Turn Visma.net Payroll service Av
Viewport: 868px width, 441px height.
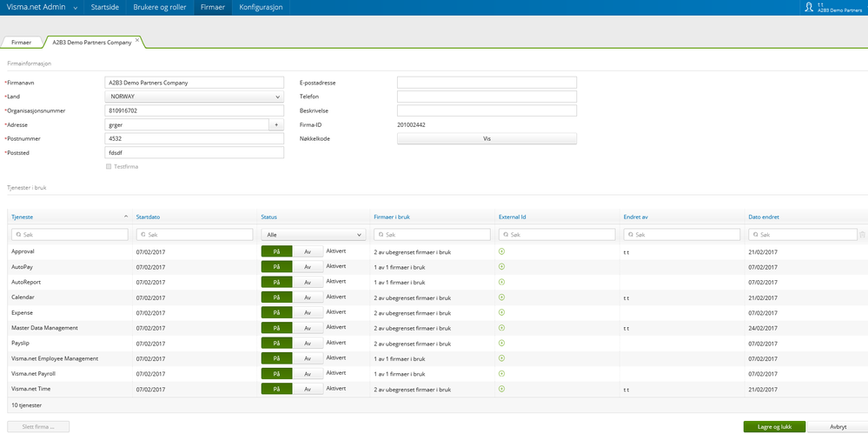pos(308,374)
